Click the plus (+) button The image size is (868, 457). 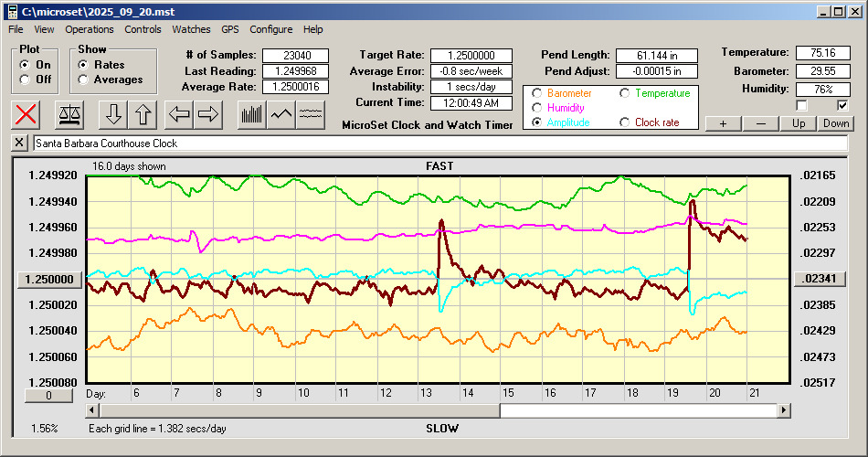723,123
